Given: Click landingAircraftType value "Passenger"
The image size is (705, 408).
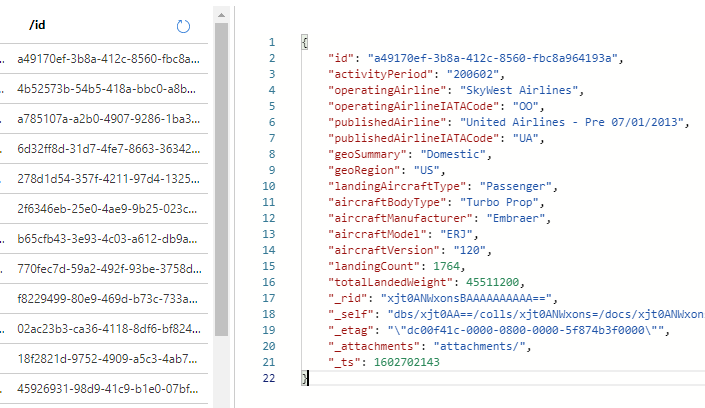Looking at the screenshot, I should (516, 186).
